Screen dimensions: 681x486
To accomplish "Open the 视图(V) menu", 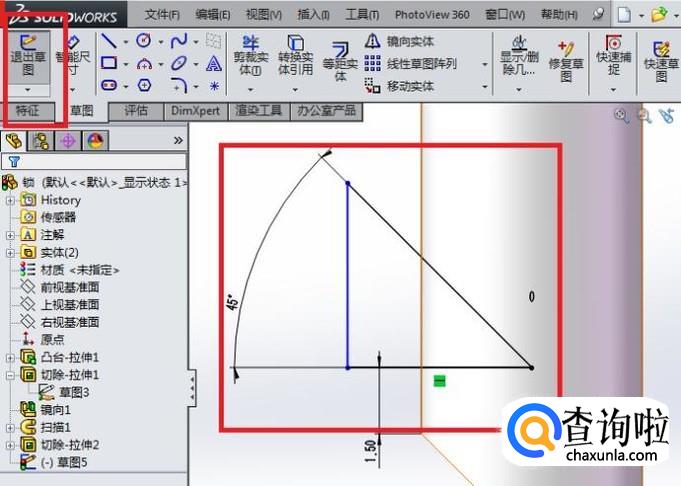I will tap(264, 15).
